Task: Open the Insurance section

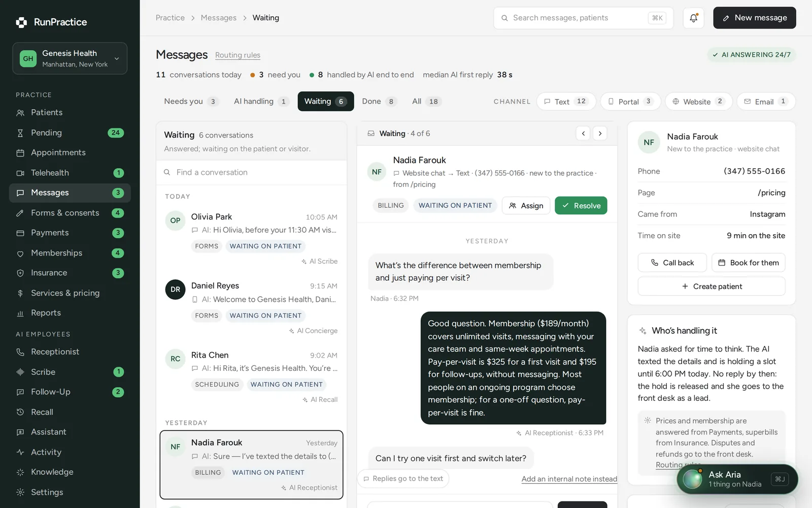Action: click(70, 273)
